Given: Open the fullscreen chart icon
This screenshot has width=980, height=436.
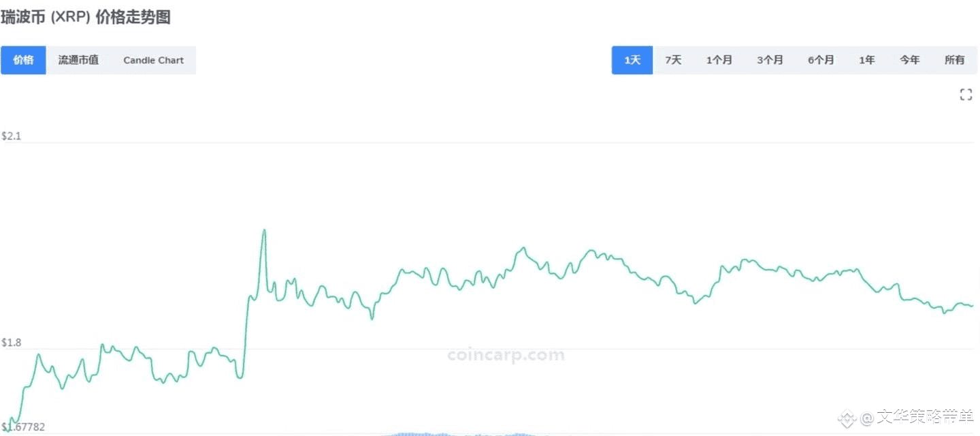Looking at the screenshot, I should 966,95.
